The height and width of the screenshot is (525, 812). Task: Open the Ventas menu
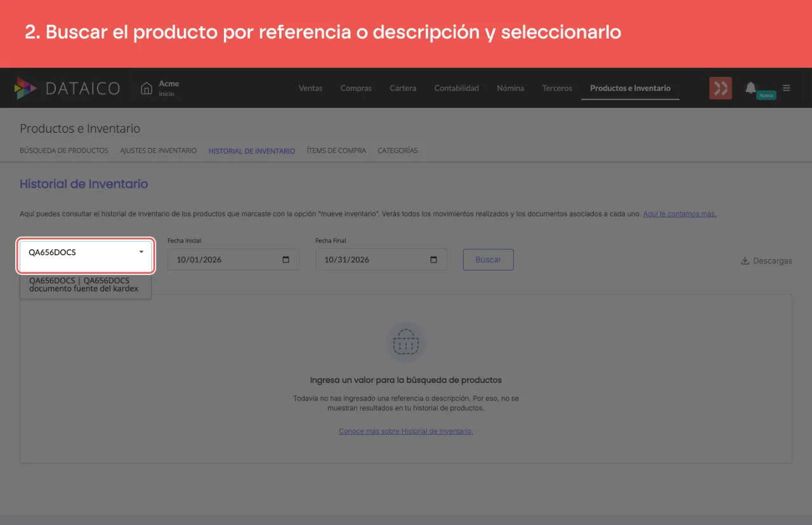click(311, 88)
